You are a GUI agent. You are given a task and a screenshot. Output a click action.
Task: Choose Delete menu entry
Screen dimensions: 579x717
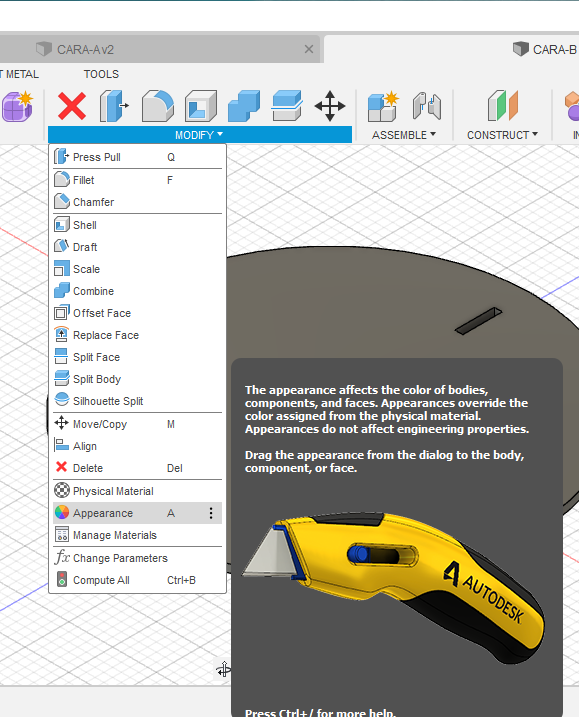137,468
